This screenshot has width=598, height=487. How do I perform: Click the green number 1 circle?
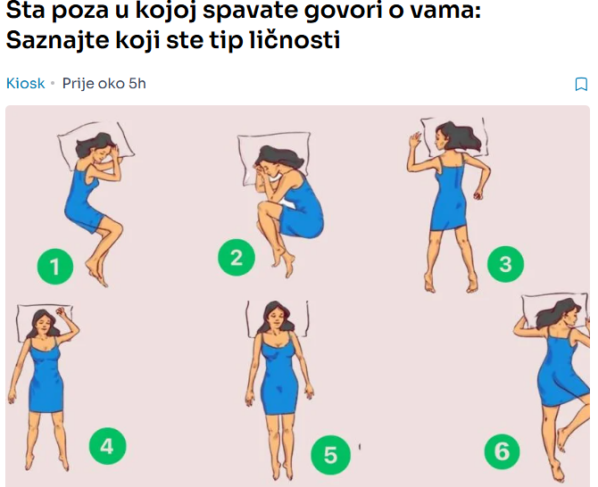(55, 266)
